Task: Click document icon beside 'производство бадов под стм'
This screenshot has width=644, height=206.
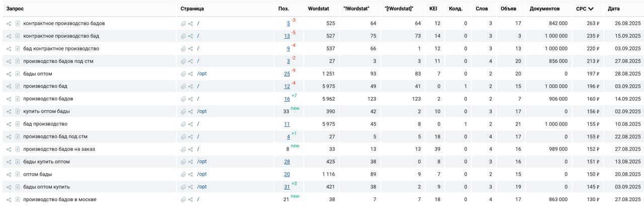Action: (x=18, y=61)
